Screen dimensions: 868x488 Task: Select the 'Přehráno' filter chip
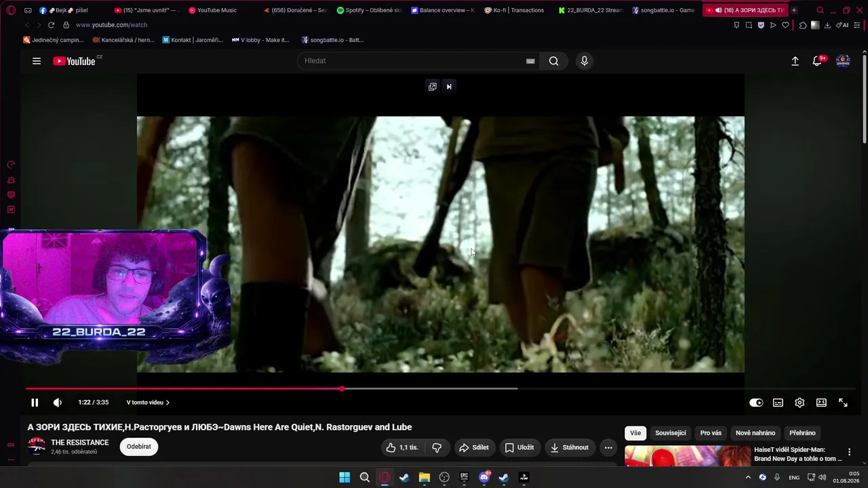[x=802, y=433]
